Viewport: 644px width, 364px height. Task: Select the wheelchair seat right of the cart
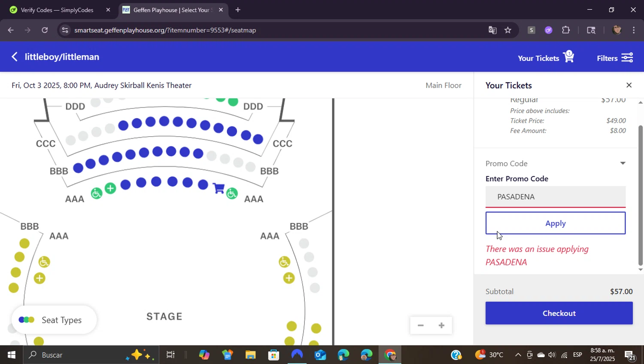click(x=232, y=193)
